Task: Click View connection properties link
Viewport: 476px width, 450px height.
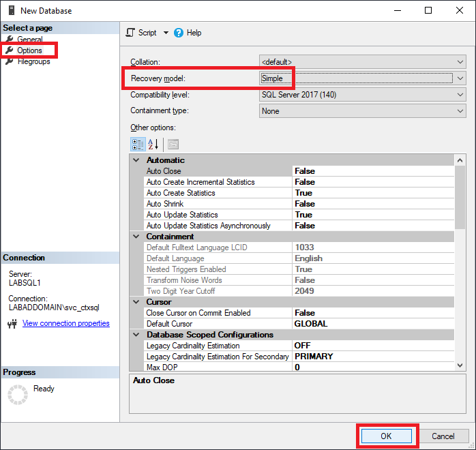Action: click(x=66, y=323)
